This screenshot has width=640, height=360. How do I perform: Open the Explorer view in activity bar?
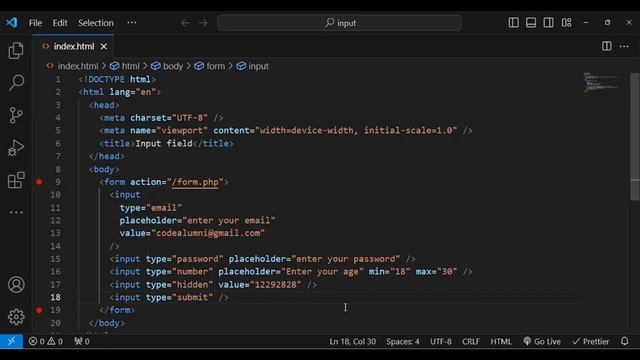(x=16, y=50)
